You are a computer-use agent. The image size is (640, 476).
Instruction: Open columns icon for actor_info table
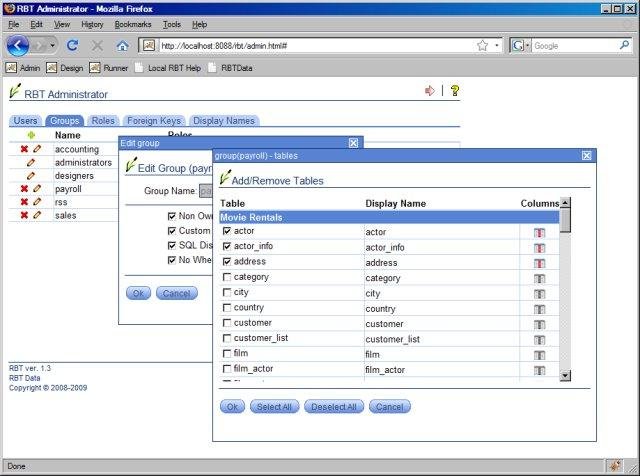pyautogui.click(x=539, y=248)
